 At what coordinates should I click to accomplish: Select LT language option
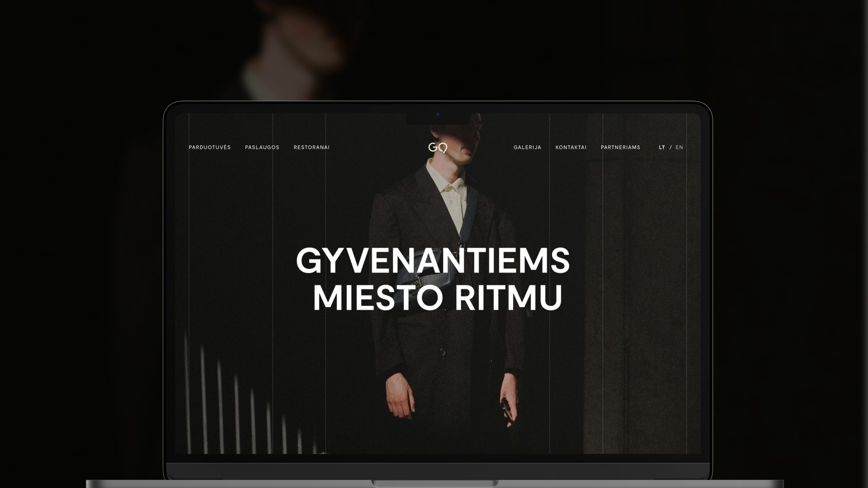pos(662,147)
